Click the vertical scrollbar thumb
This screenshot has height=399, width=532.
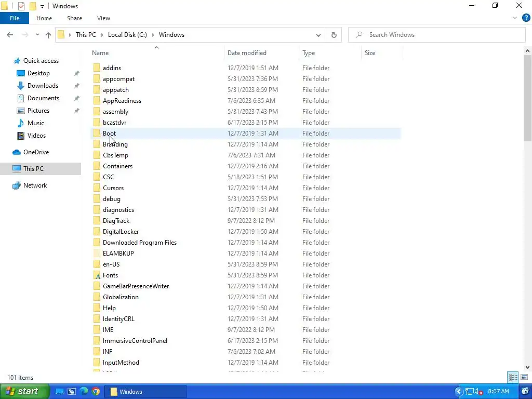(527, 98)
